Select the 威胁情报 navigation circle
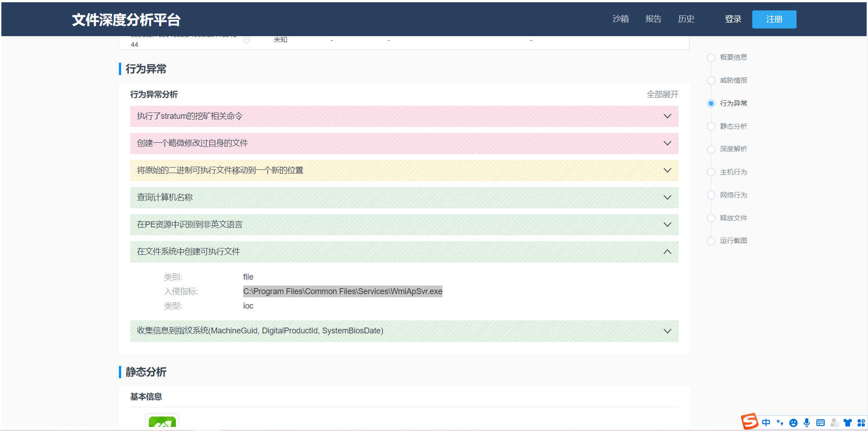The width and height of the screenshot is (868, 431). [711, 80]
